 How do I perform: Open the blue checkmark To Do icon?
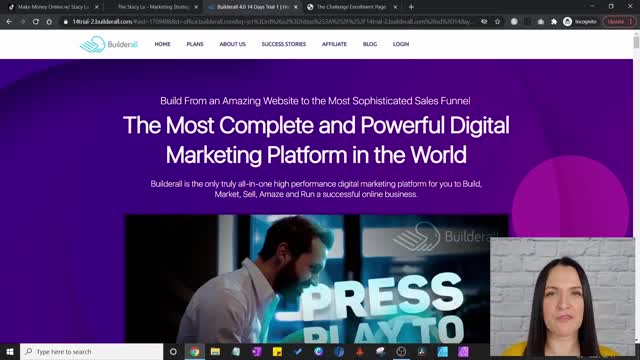click(x=298, y=351)
